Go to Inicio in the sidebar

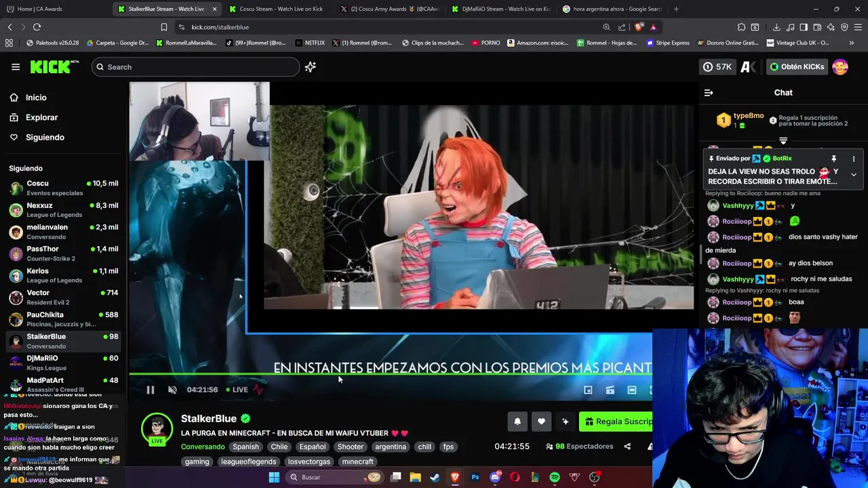click(36, 98)
